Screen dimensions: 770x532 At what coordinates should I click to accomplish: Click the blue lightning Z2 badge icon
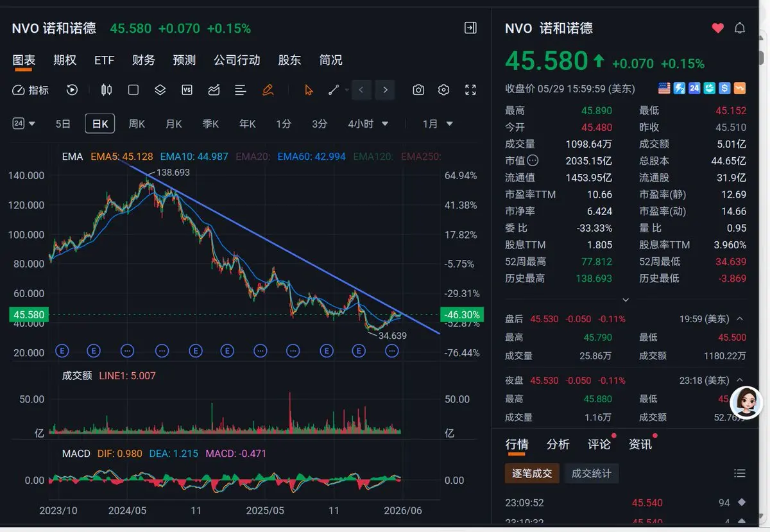click(679, 88)
